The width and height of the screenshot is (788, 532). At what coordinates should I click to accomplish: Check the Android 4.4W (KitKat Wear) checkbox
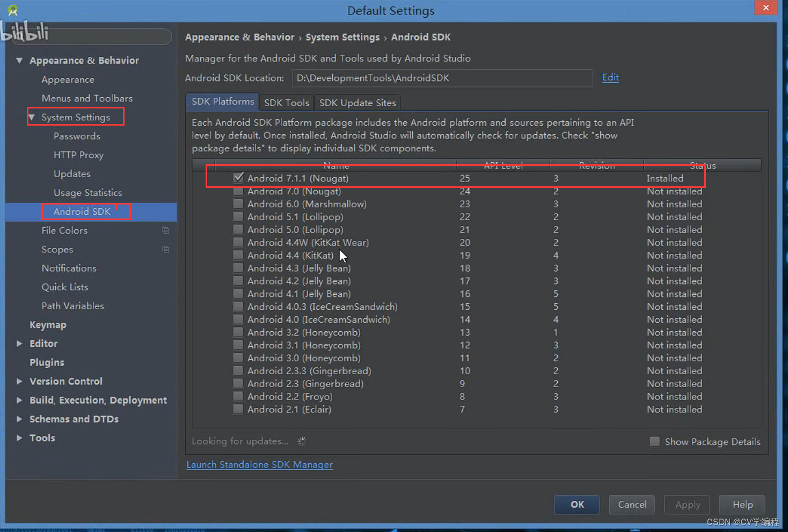click(x=238, y=243)
